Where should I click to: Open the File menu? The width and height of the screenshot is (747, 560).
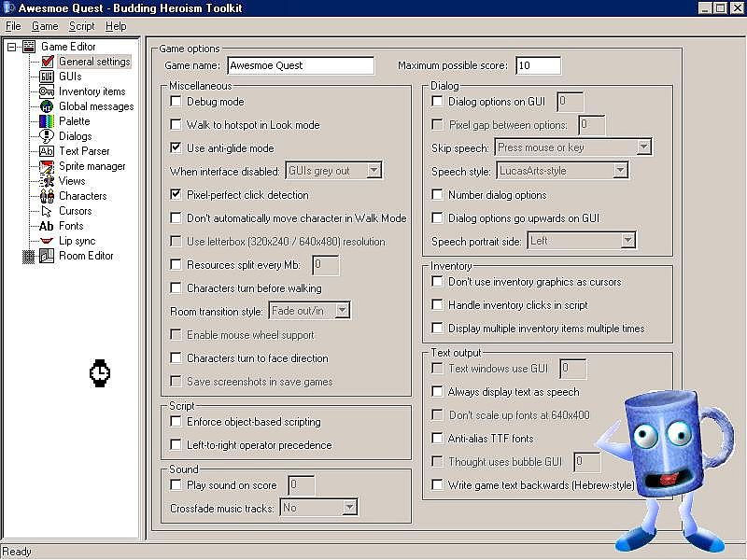(13, 26)
